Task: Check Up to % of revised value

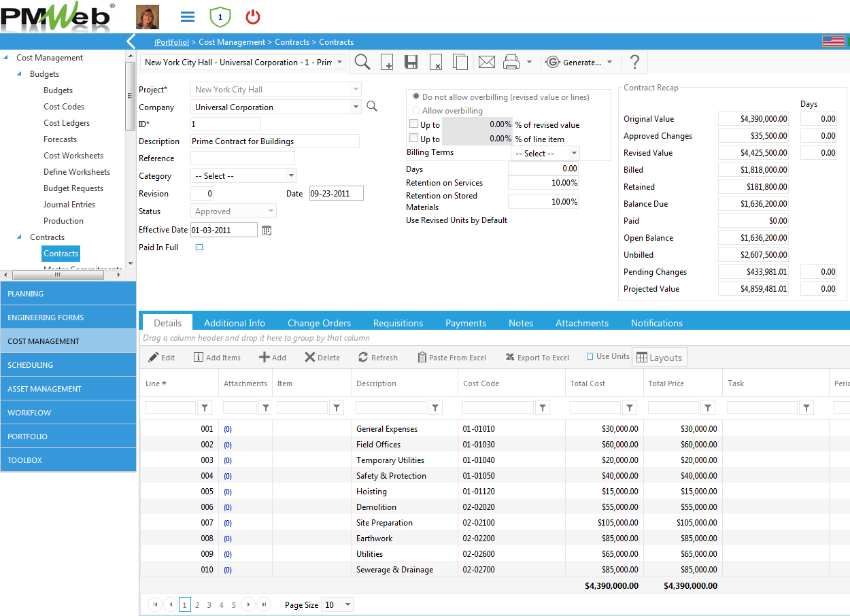Action: click(x=413, y=124)
